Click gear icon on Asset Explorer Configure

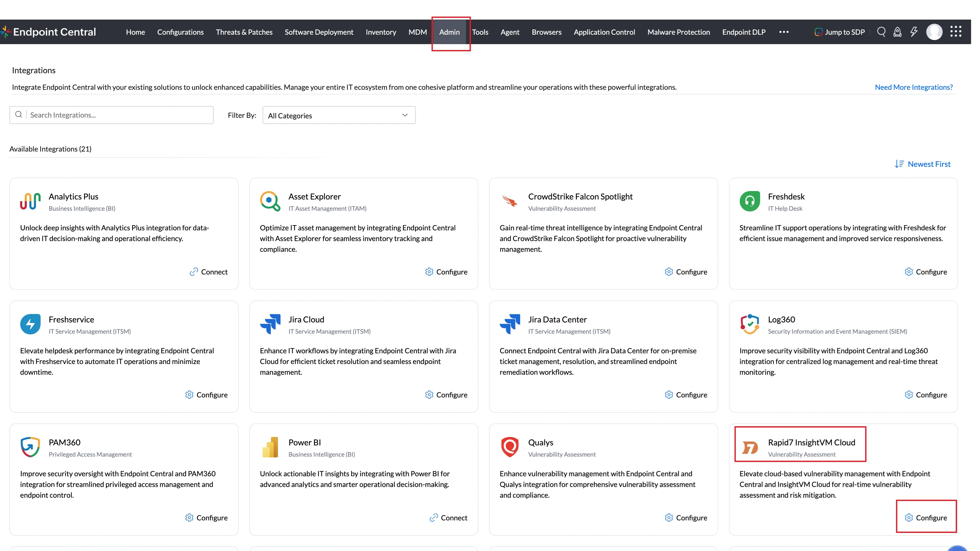pos(429,271)
